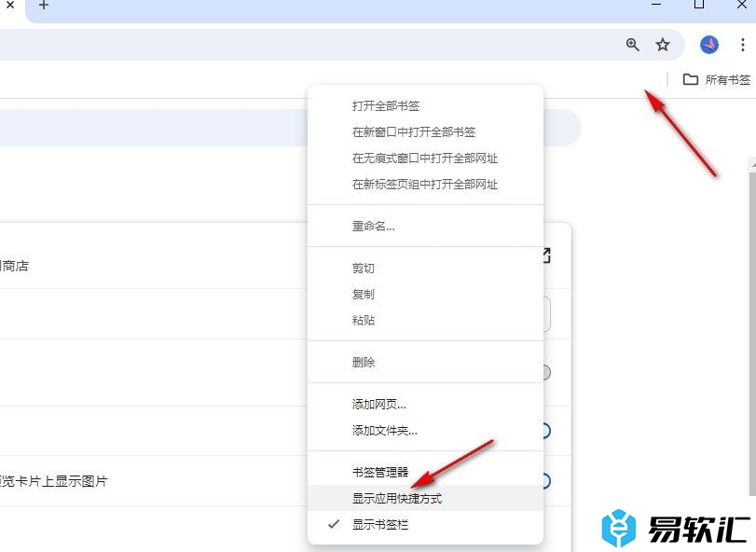Choose 添加网页... menu entry

pos(378,405)
